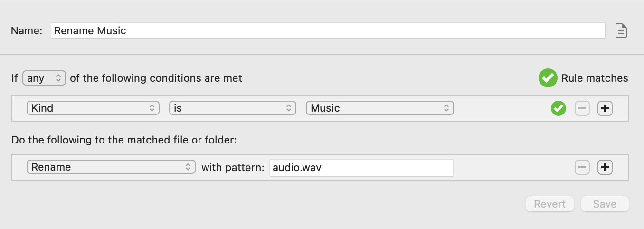The image size is (644, 229).
Task: Open the Music value dropdown
Action: (380, 108)
